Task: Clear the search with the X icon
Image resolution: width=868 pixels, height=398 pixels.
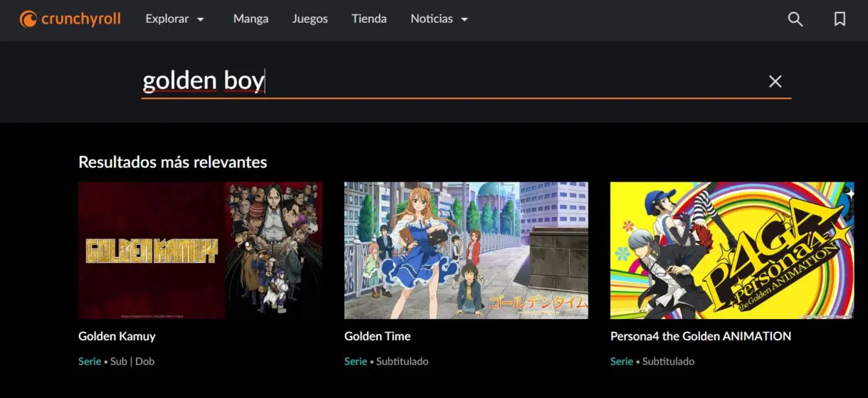Action: [x=776, y=81]
